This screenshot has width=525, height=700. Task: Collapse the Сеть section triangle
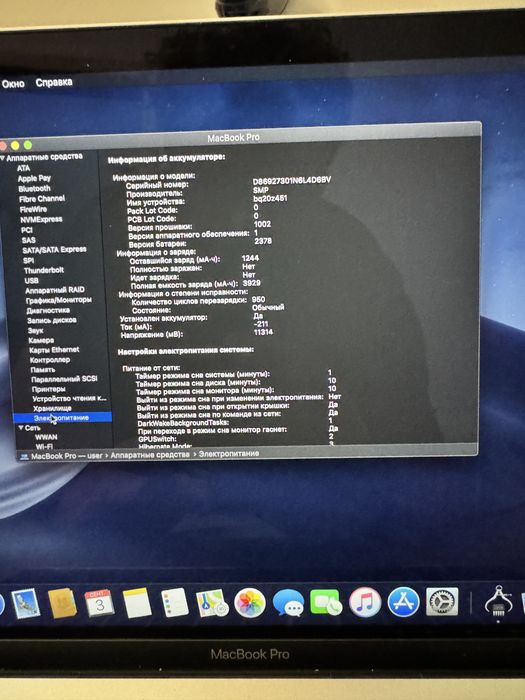(x=21, y=428)
